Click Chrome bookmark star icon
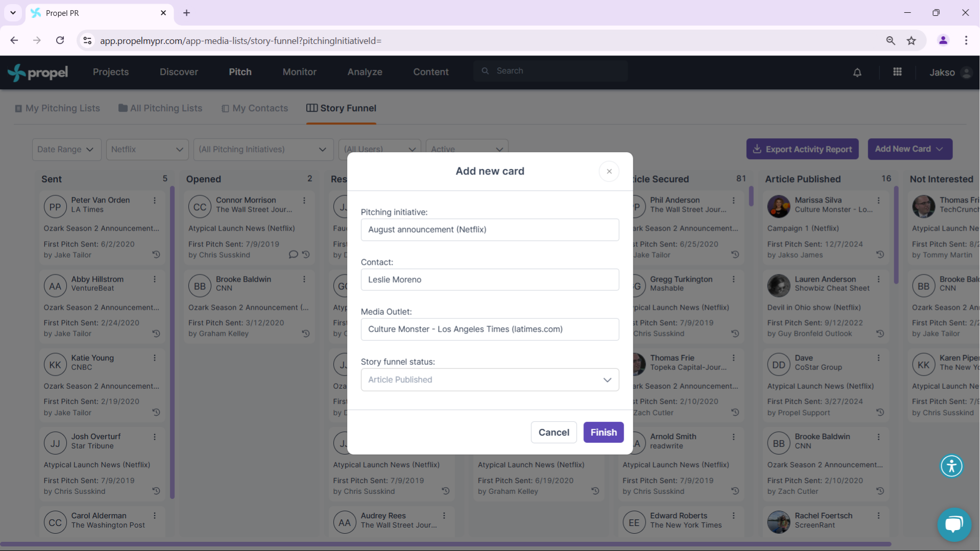The height and width of the screenshot is (551, 980). pyautogui.click(x=912, y=40)
